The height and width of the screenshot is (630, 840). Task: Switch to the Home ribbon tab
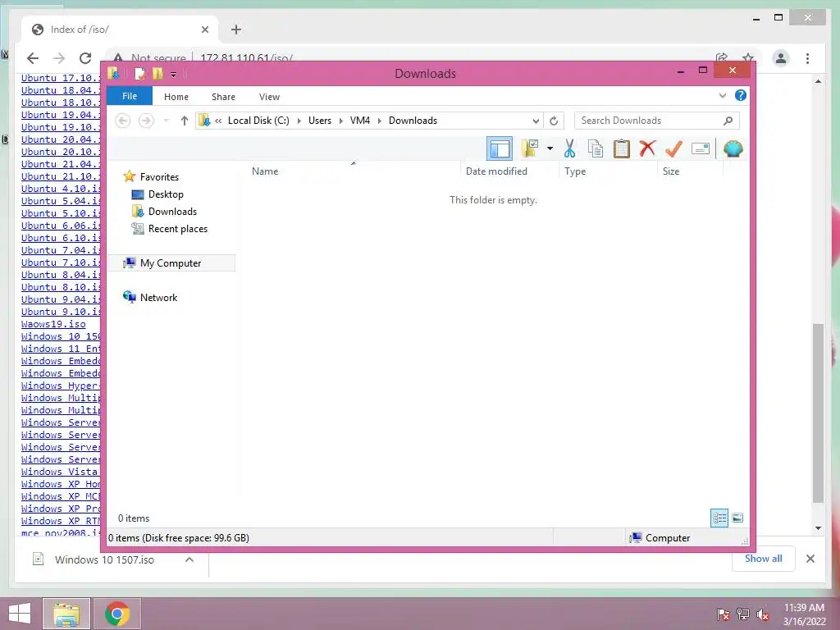pos(176,97)
